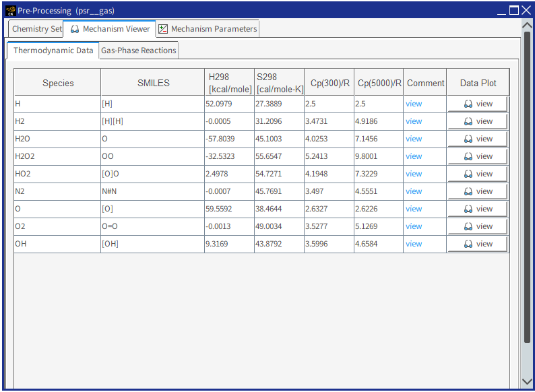This screenshot has width=535, height=392.
Task: Click the scrollbar down arrow
Action: click(x=527, y=381)
